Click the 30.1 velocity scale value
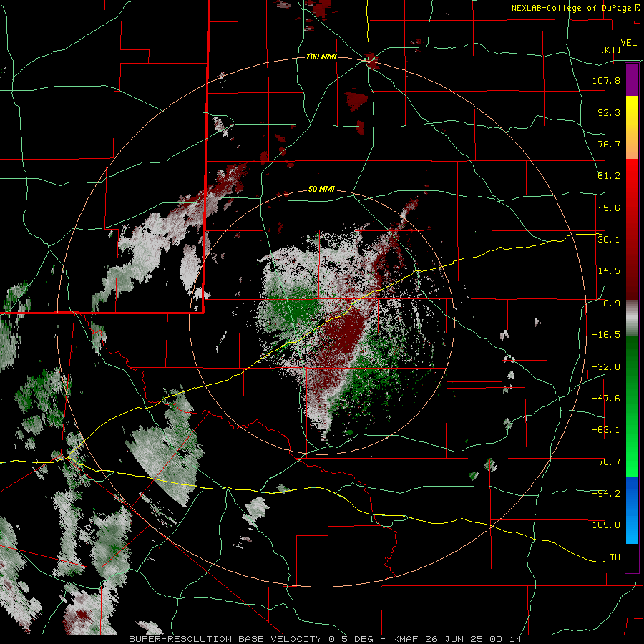Viewport: 644px width, 644px height. tap(609, 240)
